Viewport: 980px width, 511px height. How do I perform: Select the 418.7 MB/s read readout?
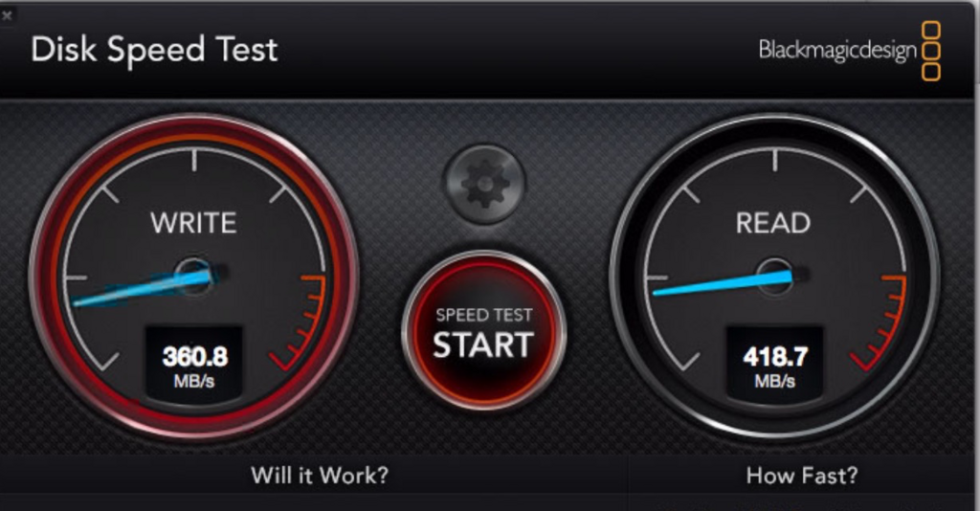click(775, 365)
